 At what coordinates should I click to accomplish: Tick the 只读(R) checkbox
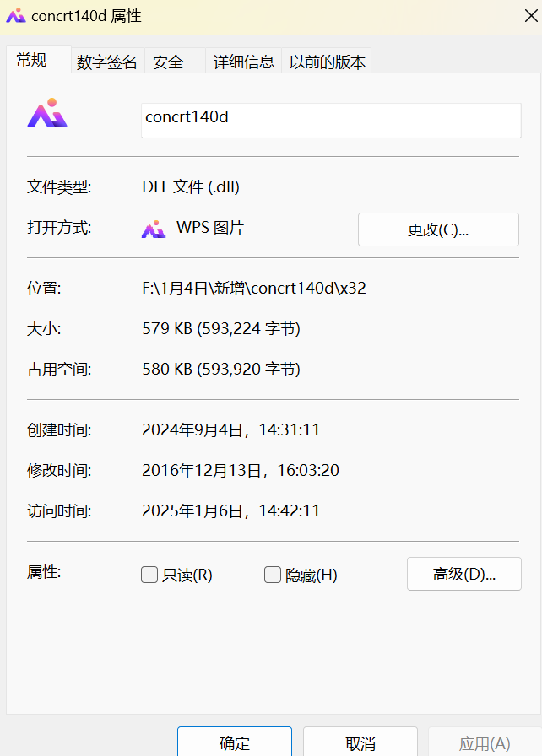(149, 575)
